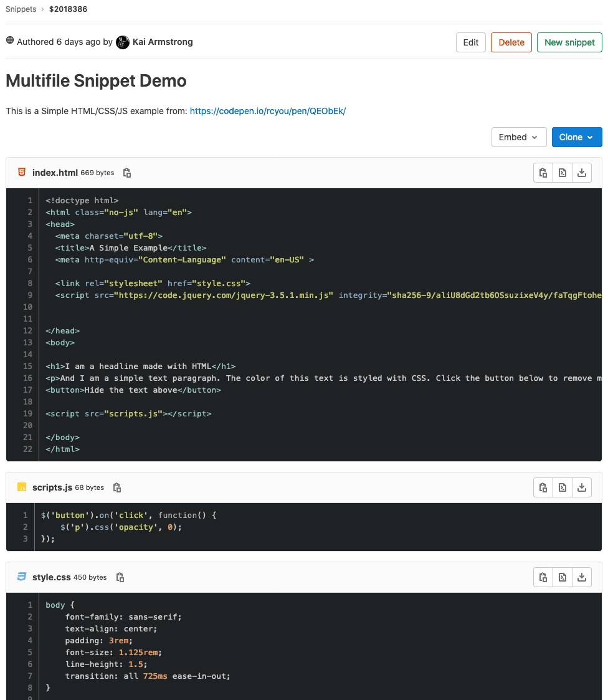Open the Embed dropdown

coord(519,137)
